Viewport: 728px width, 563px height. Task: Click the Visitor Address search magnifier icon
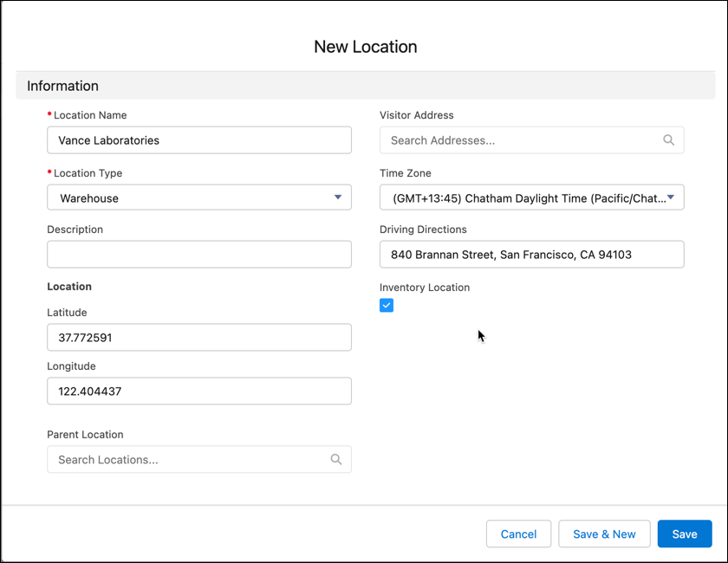point(668,140)
